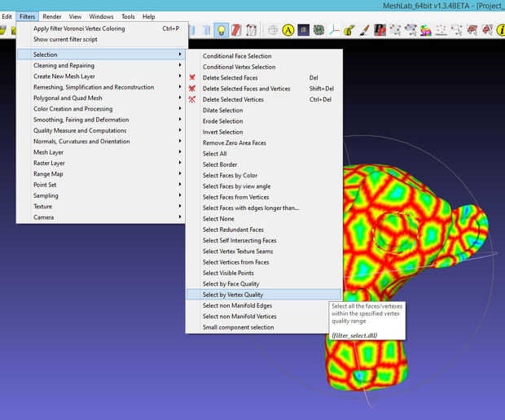Choose Erode Selection
The height and width of the screenshot is (420, 505).
263,121
